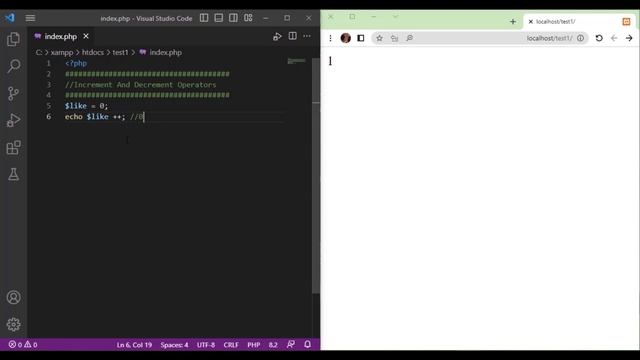The width and height of the screenshot is (640, 360).
Task: Click the VS Code logo icon
Action: click(x=10, y=18)
